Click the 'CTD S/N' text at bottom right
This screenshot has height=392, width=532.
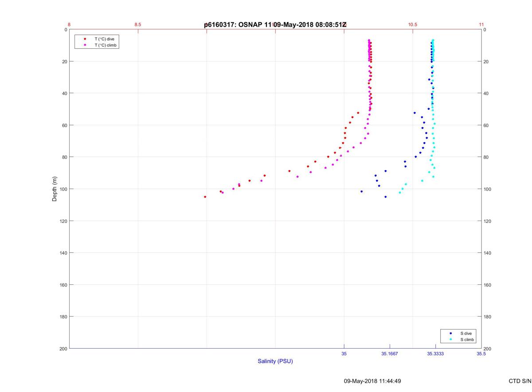(520, 381)
